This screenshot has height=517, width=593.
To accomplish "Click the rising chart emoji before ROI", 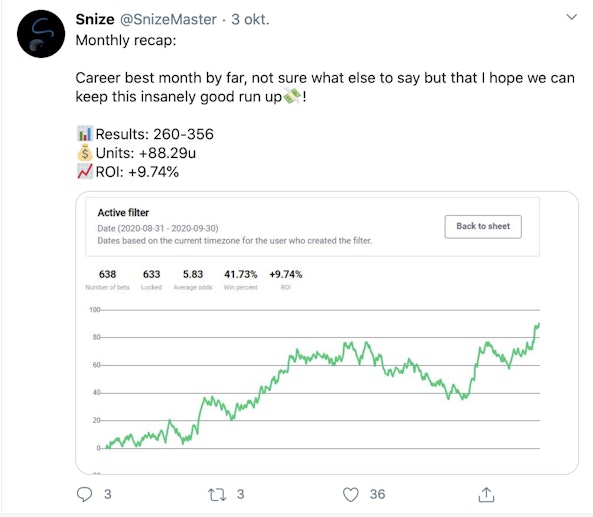I will click(84, 172).
